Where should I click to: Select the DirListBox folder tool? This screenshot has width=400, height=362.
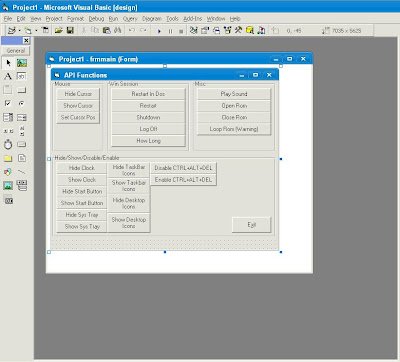(x=8, y=158)
